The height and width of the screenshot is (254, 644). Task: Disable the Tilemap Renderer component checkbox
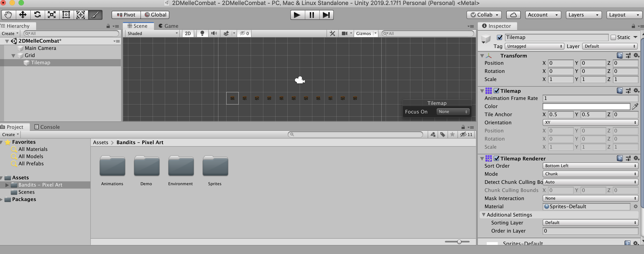point(497,158)
